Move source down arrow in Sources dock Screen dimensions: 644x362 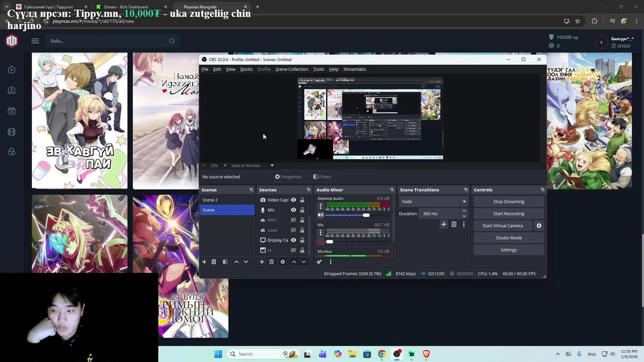pyautogui.click(x=303, y=262)
